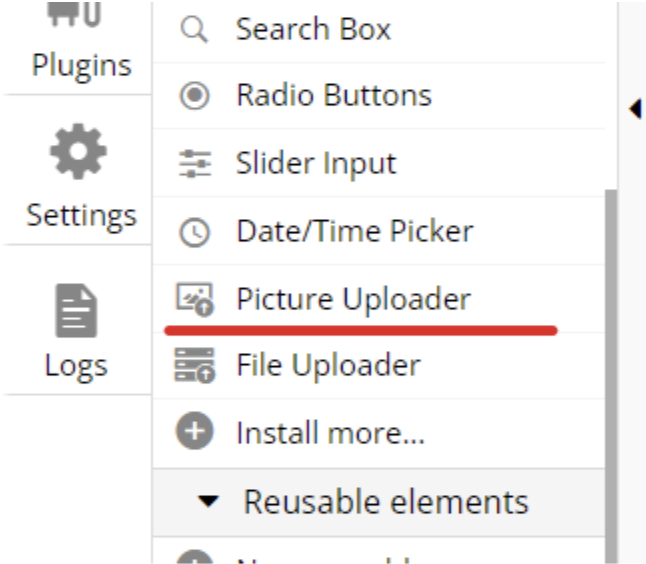Click the Picture Uploader icon
This screenshot has height=564, width=646.
coord(193,299)
